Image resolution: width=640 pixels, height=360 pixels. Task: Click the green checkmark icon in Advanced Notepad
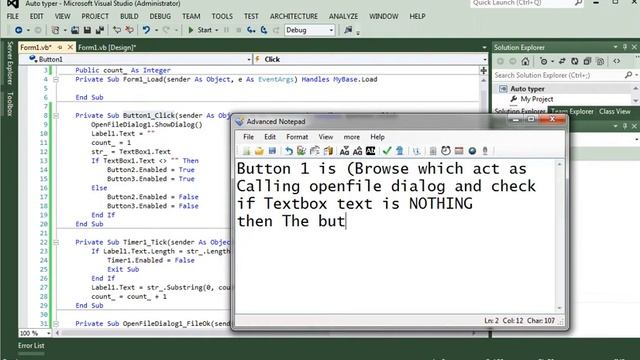387,151
